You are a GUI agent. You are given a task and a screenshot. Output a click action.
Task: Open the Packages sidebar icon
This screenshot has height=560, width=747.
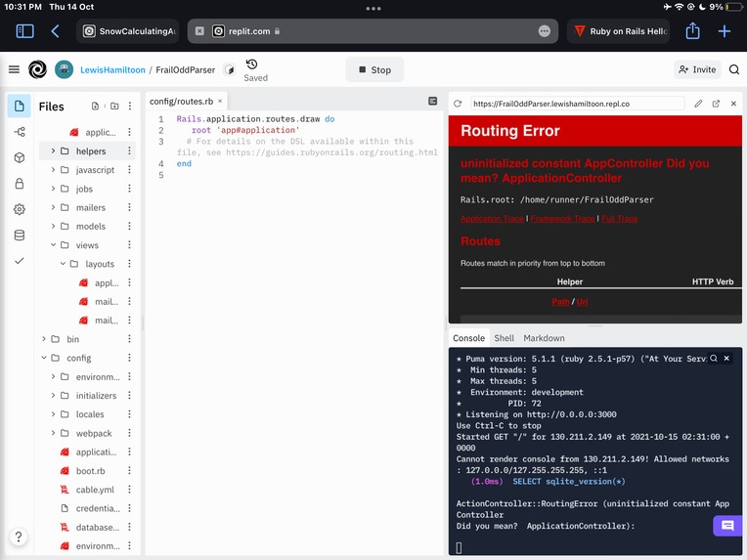click(20, 157)
